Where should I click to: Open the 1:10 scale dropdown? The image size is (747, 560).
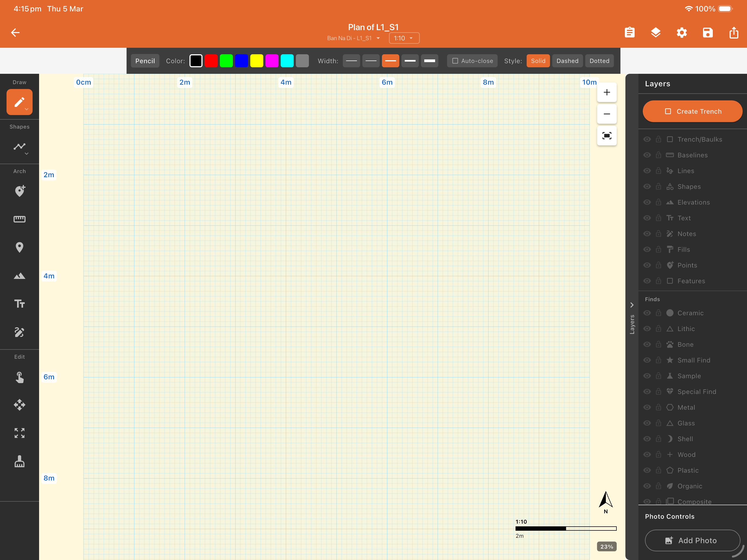(404, 38)
